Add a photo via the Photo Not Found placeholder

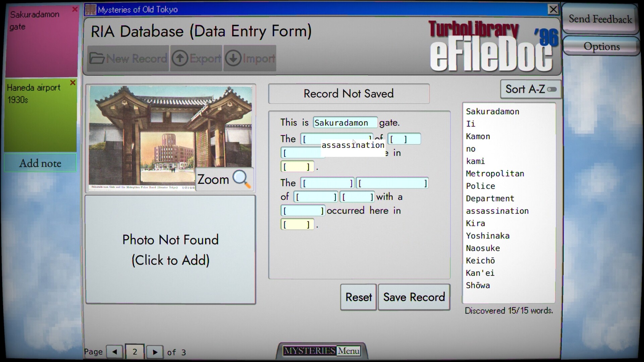pyautogui.click(x=170, y=250)
